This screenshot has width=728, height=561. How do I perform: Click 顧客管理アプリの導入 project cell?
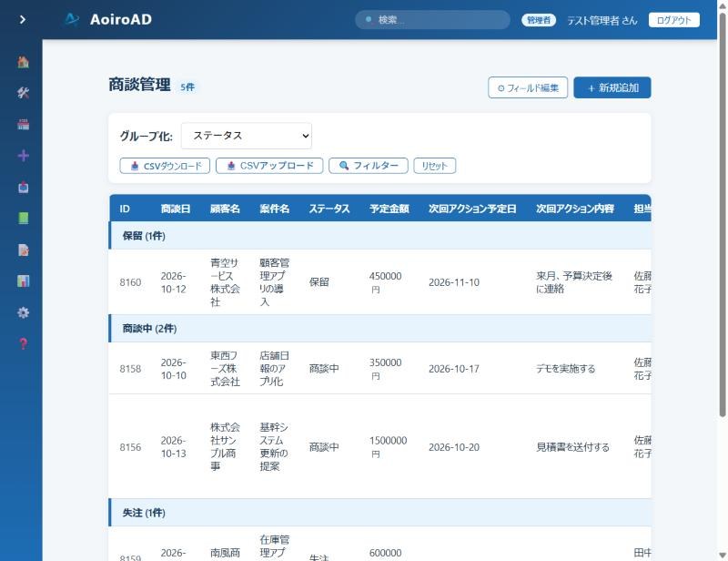[x=275, y=282]
